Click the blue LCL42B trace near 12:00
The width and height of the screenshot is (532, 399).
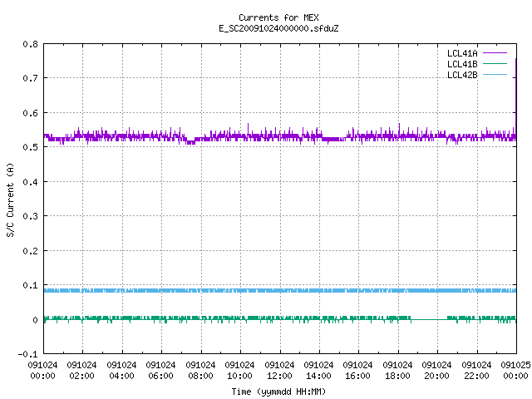[280, 290]
